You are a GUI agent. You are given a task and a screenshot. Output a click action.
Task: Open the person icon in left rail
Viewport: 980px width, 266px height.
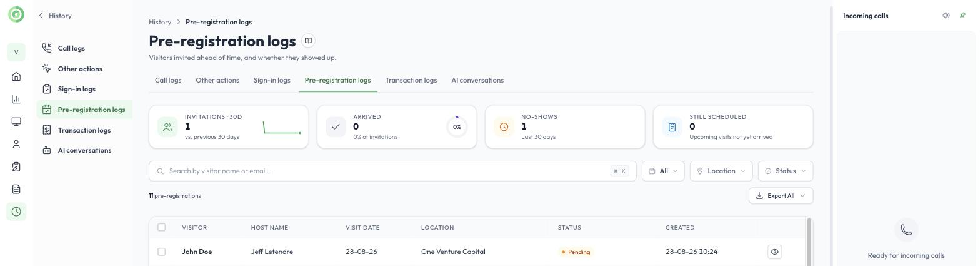pos(16,144)
